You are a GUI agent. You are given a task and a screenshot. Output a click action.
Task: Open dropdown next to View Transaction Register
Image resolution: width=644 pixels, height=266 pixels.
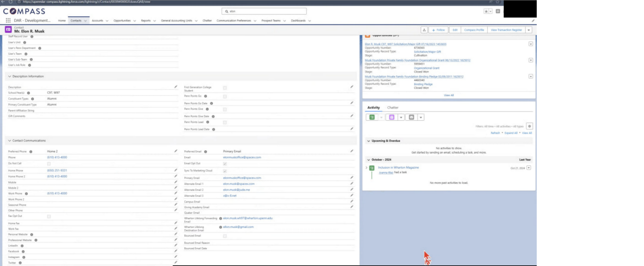pyautogui.click(x=529, y=30)
